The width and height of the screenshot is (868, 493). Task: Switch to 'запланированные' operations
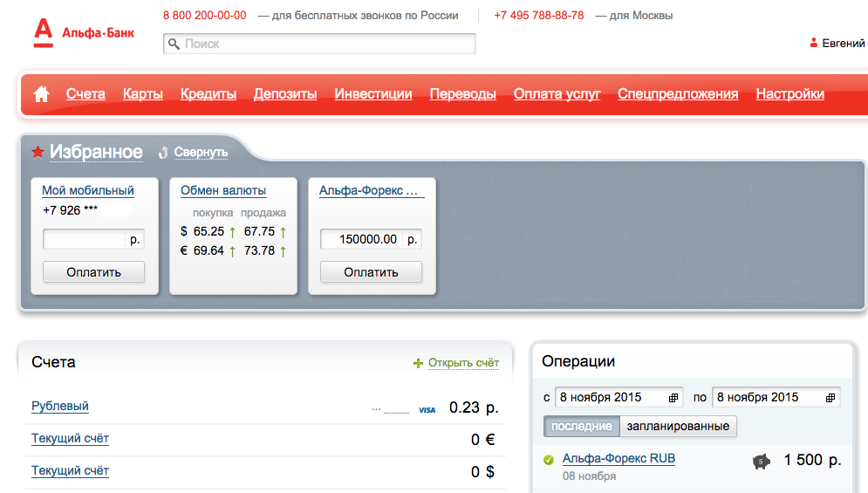[x=678, y=426]
